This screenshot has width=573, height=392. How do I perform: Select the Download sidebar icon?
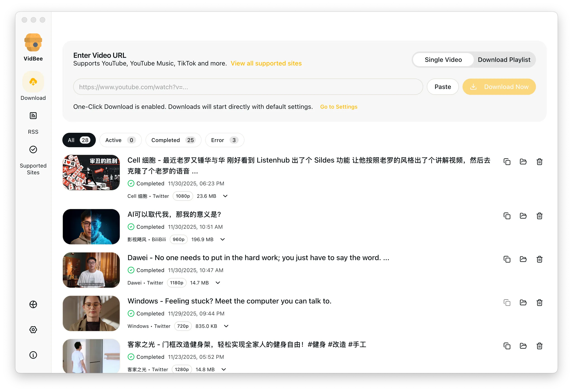coord(33,82)
